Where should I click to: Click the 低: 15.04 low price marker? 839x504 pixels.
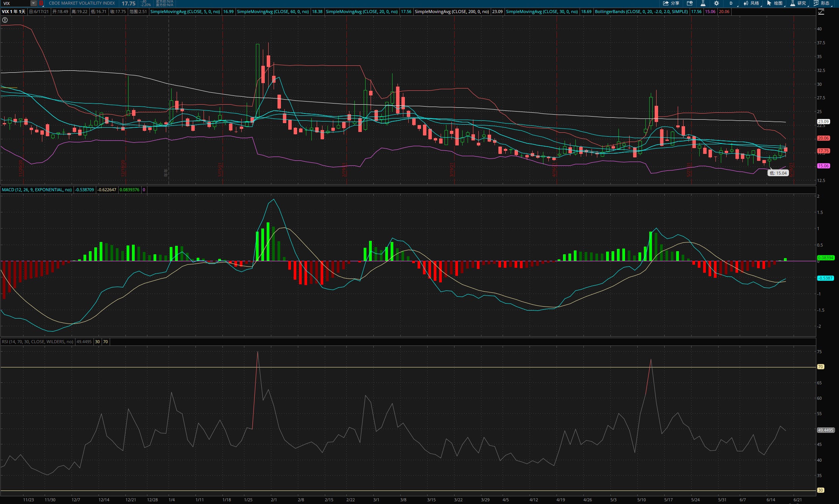click(778, 173)
